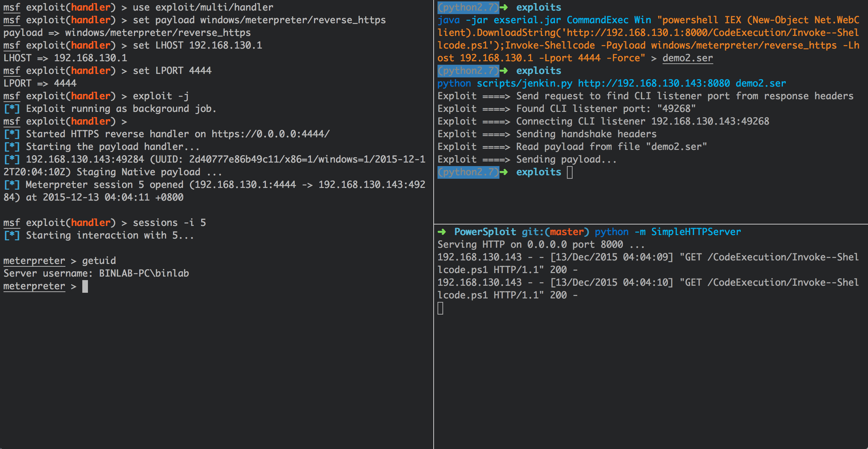Click the first python2.7 virtualenv badge
This screenshot has height=449, width=868.
(468, 7)
